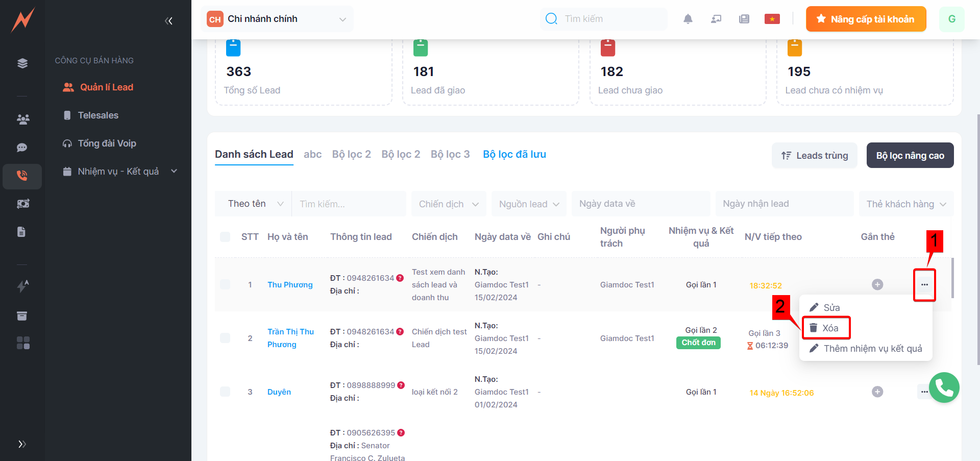Open the Nguồn lead dropdown

click(x=529, y=204)
